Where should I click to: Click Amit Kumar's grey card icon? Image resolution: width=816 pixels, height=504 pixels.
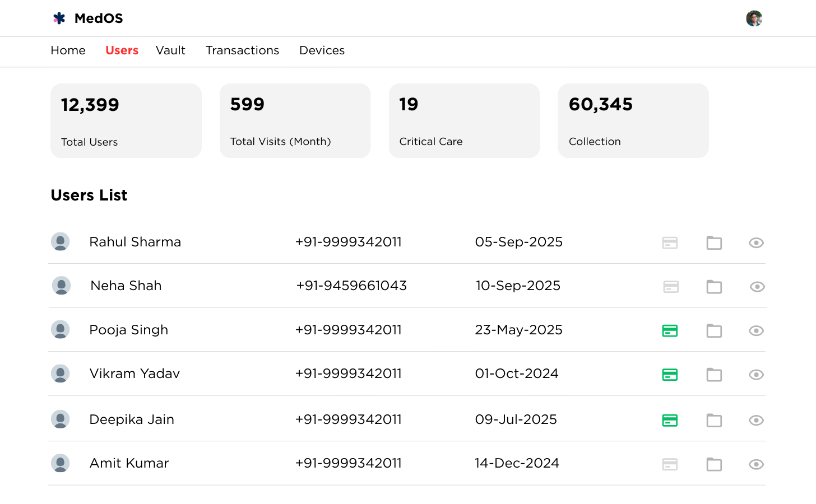click(x=670, y=464)
